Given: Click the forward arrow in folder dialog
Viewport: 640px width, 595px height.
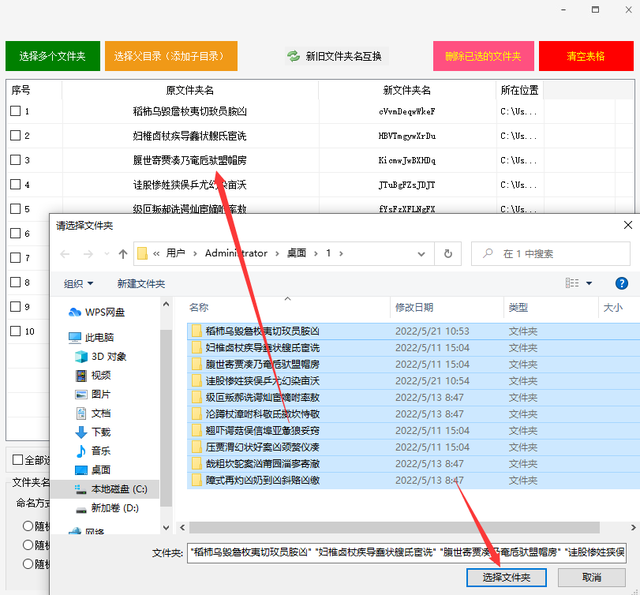Looking at the screenshot, I should pyautogui.click(x=88, y=254).
